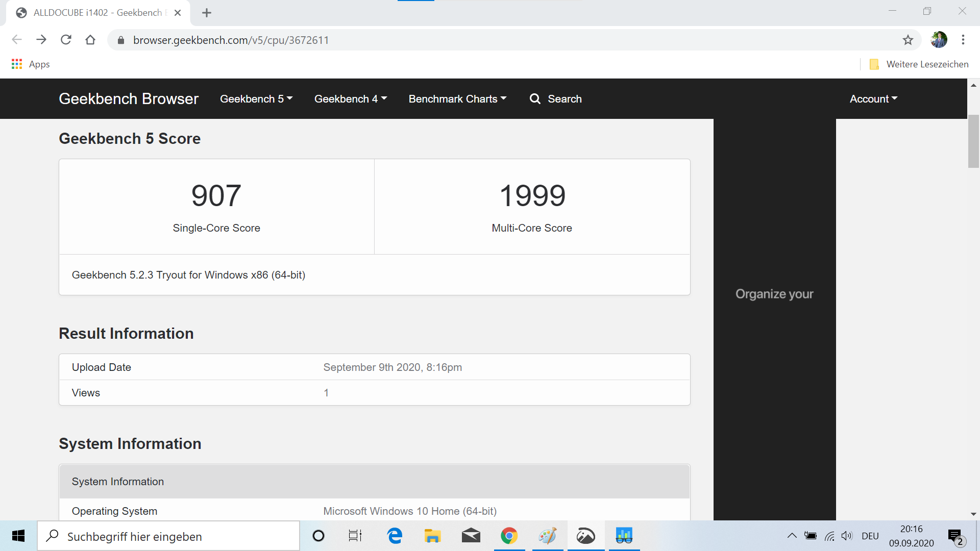Viewport: 980px width, 551px height.
Task: Open File Explorer from the taskbar
Action: pyautogui.click(x=432, y=536)
